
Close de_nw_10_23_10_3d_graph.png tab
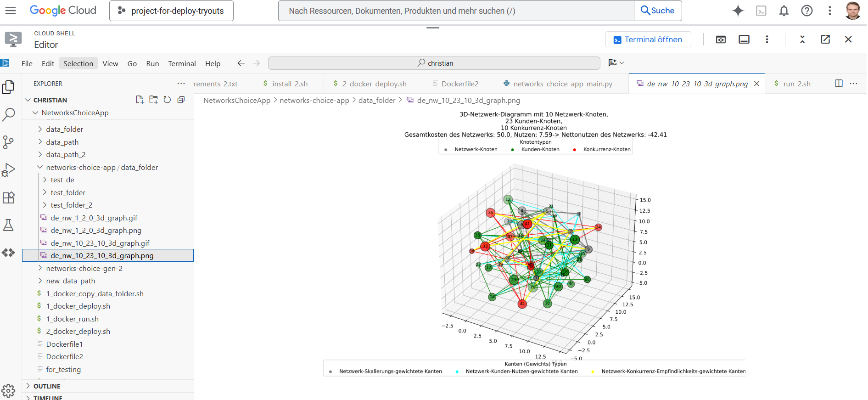click(x=757, y=84)
